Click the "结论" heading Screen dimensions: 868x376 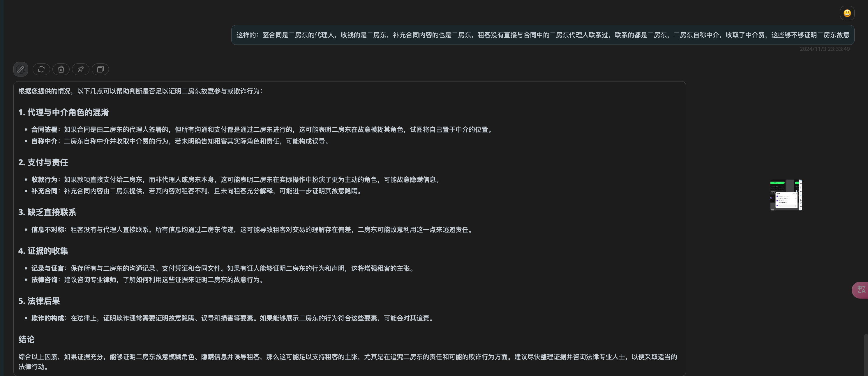point(26,340)
